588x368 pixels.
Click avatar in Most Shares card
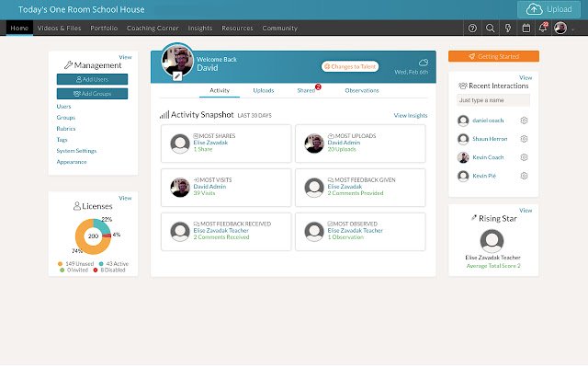pos(180,144)
